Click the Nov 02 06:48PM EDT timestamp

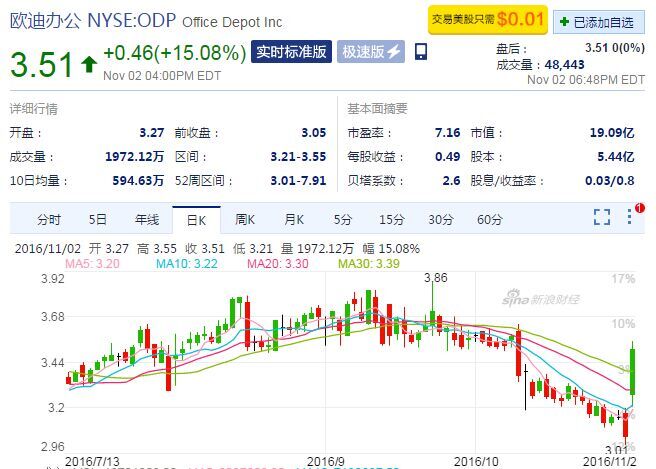[586, 79]
